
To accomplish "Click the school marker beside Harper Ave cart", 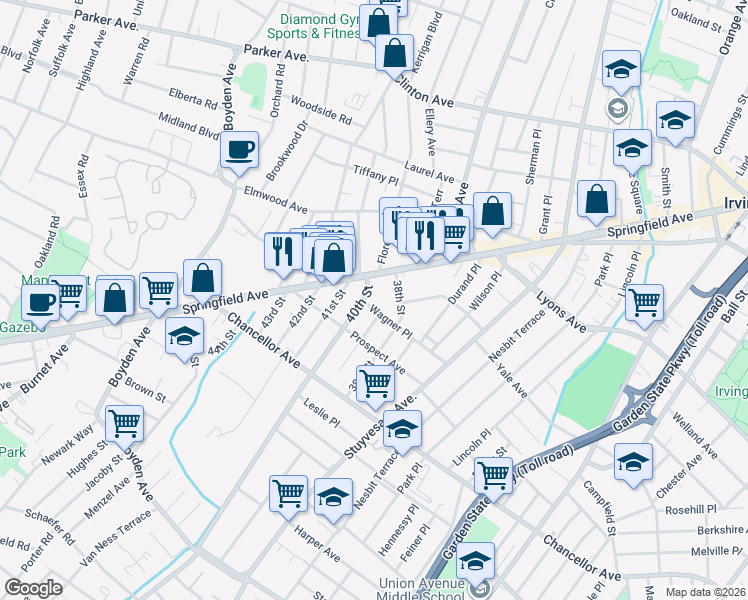I will click(x=333, y=498).
